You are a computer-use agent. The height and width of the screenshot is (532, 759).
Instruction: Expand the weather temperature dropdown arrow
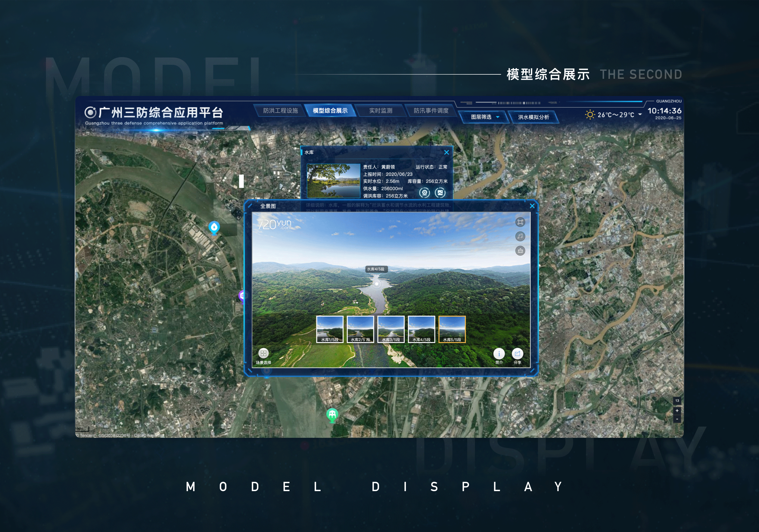(x=640, y=114)
